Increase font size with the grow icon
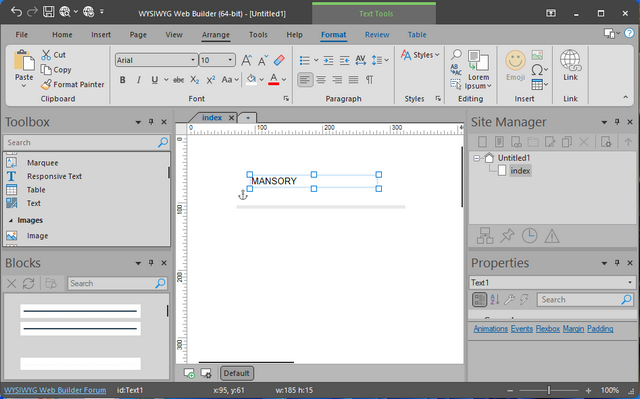The width and height of the screenshot is (640, 399). click(x=246, y=60)
